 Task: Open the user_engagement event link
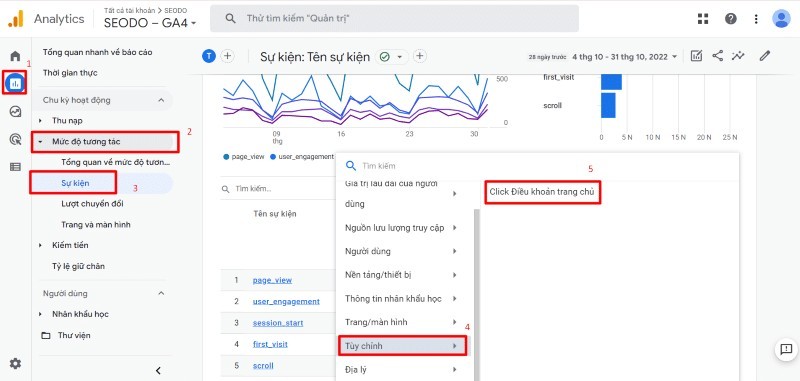[x=286, y=301]
